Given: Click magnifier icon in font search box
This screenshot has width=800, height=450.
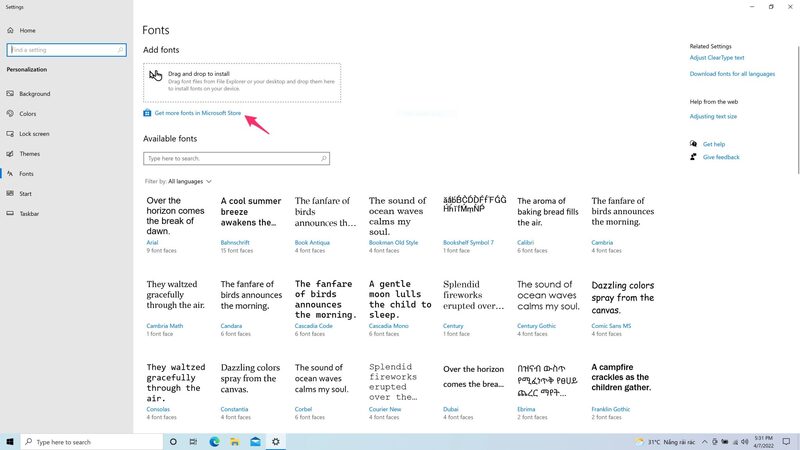Looking at the screenshot, I should coord(323,159).
